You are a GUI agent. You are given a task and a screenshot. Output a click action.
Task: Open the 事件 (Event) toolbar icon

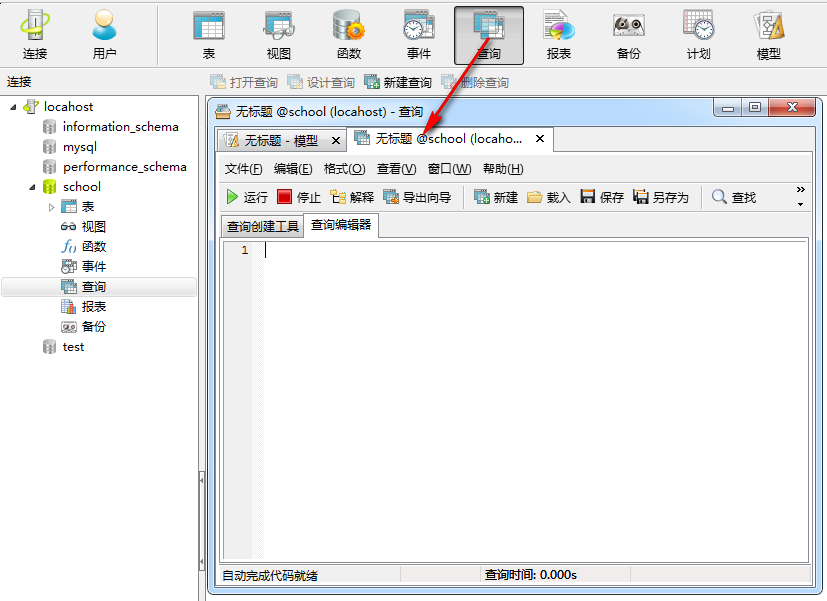(418, 34)
